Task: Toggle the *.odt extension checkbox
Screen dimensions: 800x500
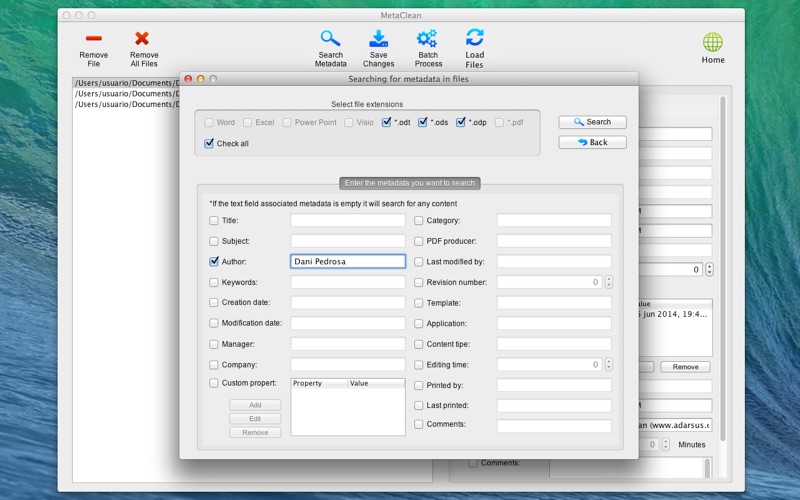Action: (386, 122)
